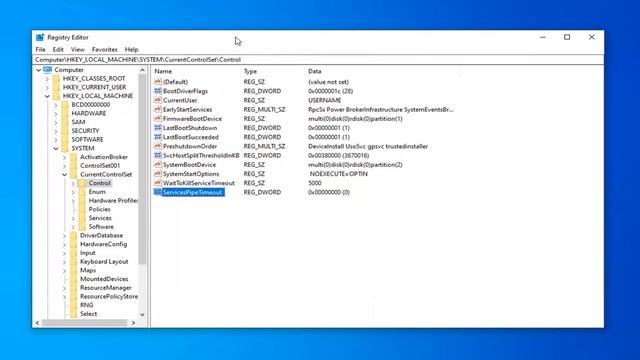Click the DWORD icon beside SvcHostSplitThresholdInKB
640x360 pixels.
[x=158, y=155]
